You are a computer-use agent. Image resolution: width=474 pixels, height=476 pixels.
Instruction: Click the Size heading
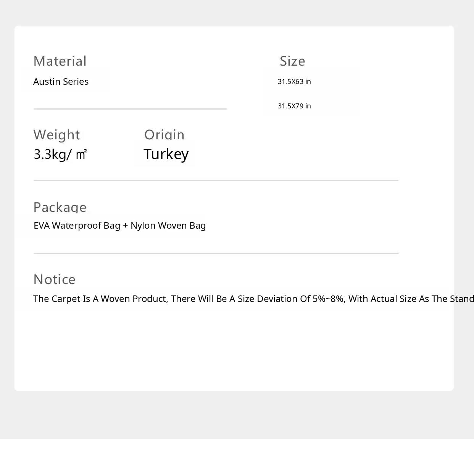[x=292, y=61]
